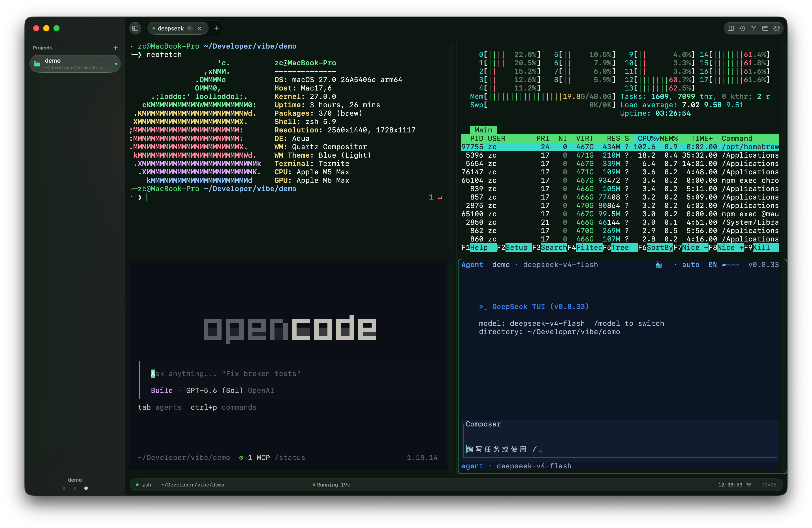Click F1 Help in htop footer
The height and width of the screenshot is (528, 812).
479,248
